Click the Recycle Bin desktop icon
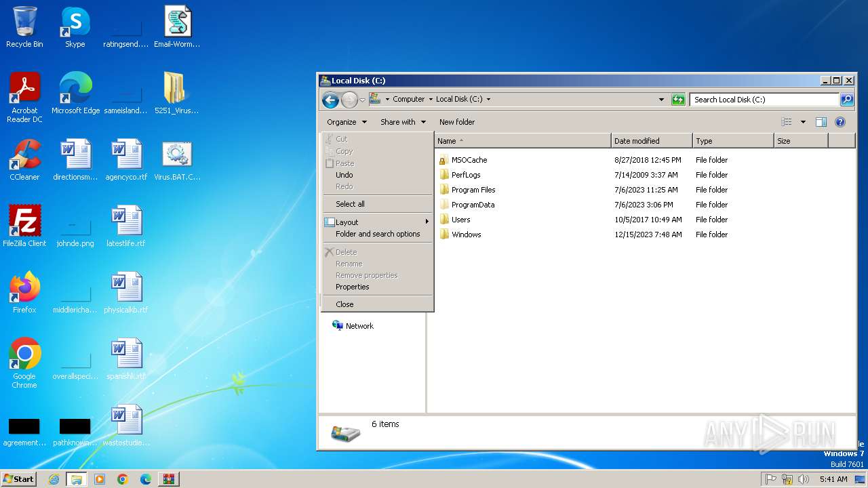The image size is (868, 488). (x=24, y=27)
